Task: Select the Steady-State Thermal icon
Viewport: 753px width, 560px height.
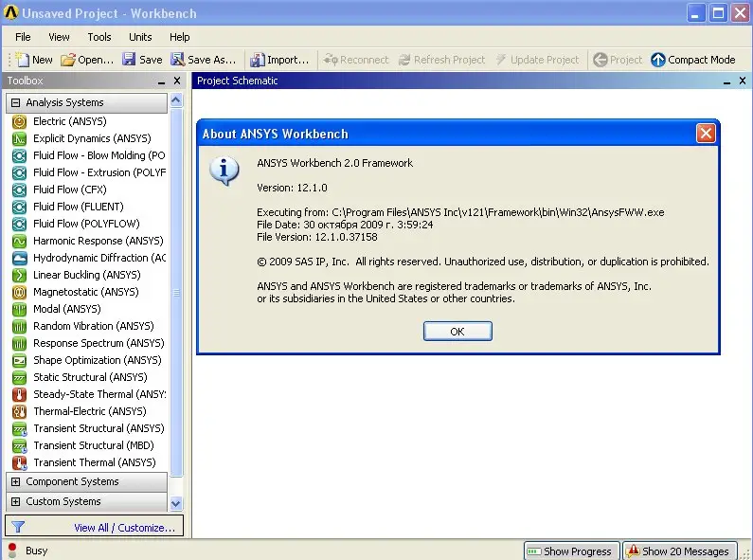Action: coord(19,394)
